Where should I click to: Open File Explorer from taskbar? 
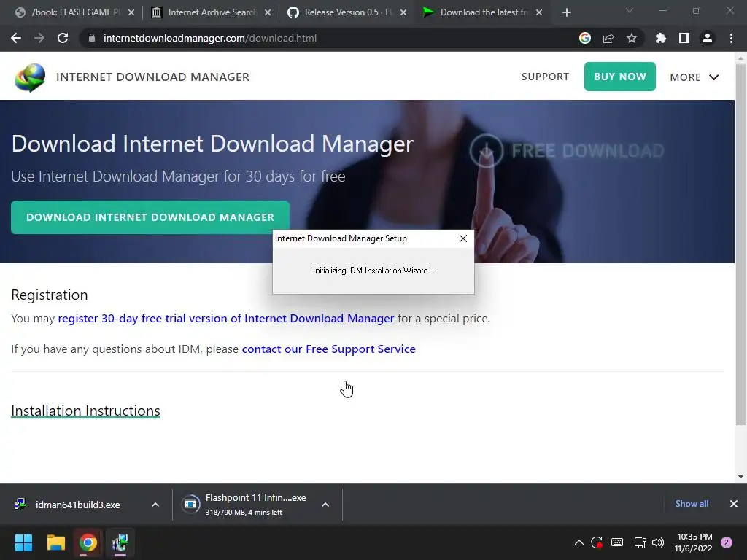[x=55, y=542]
